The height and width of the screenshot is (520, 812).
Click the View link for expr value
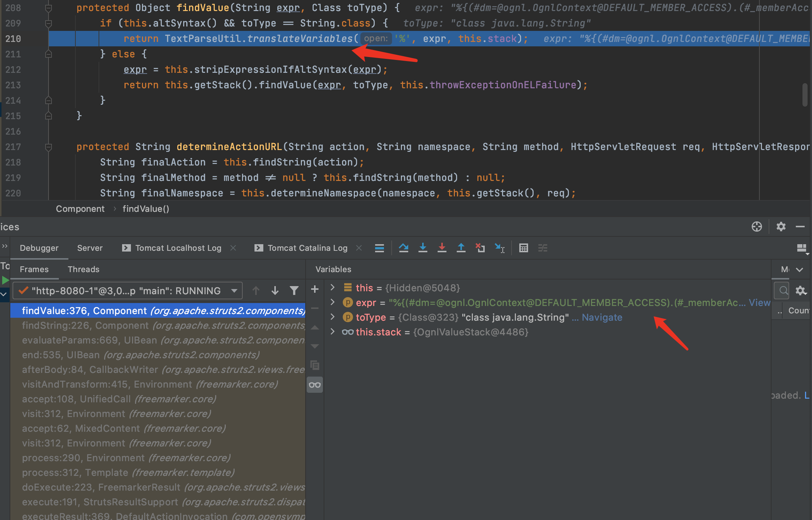(x=759, y=302)
